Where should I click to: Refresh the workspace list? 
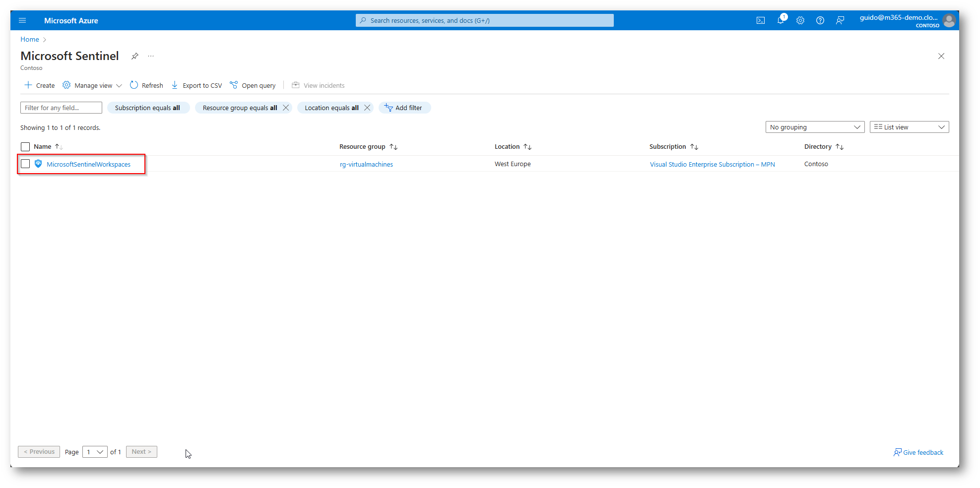(146, 85)
